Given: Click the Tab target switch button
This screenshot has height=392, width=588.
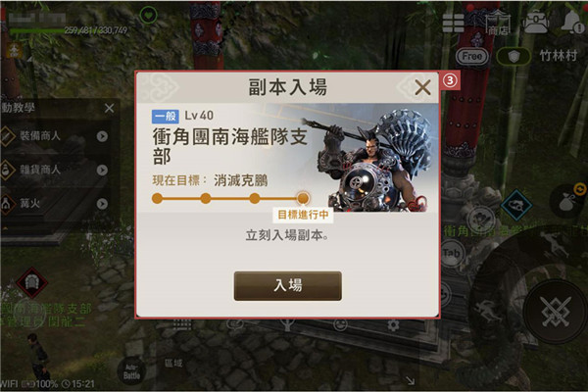Looking at the screenshot, I should tap(452, 253).
